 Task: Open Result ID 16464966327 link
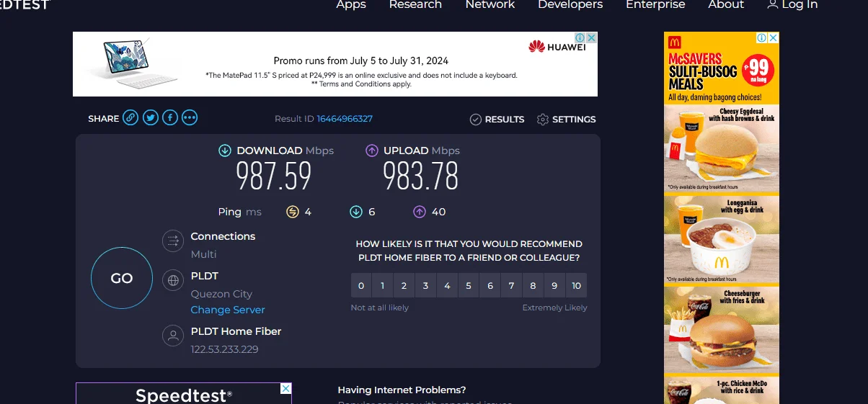coord(345,119)
